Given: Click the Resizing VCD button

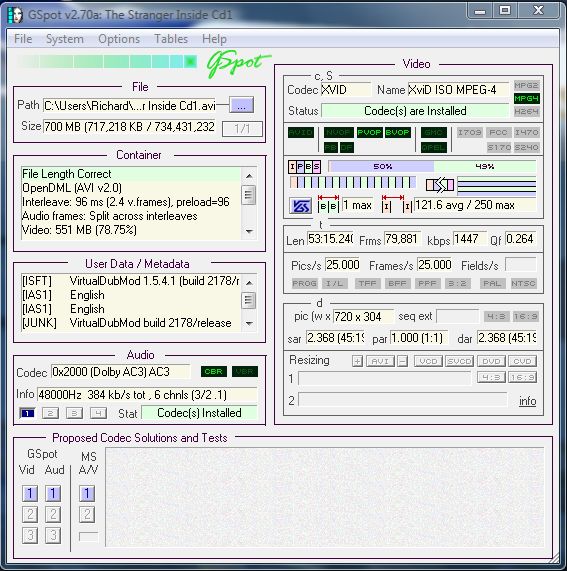Looking at the screenshot, I should pos(428,361).
